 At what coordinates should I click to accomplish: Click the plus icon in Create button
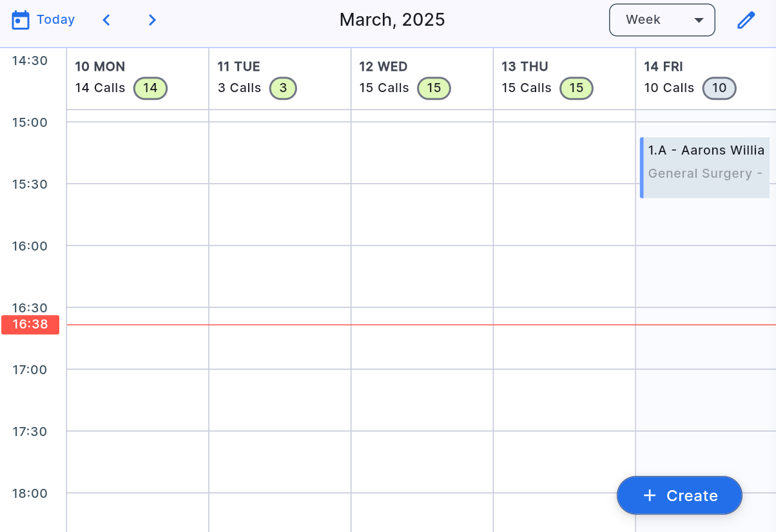[x=650, y=495]
